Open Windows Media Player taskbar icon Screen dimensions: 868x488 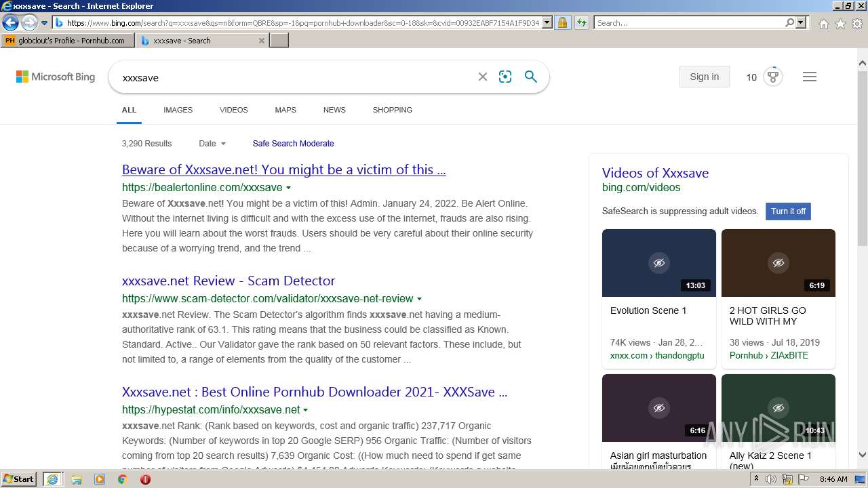[100, 479]
